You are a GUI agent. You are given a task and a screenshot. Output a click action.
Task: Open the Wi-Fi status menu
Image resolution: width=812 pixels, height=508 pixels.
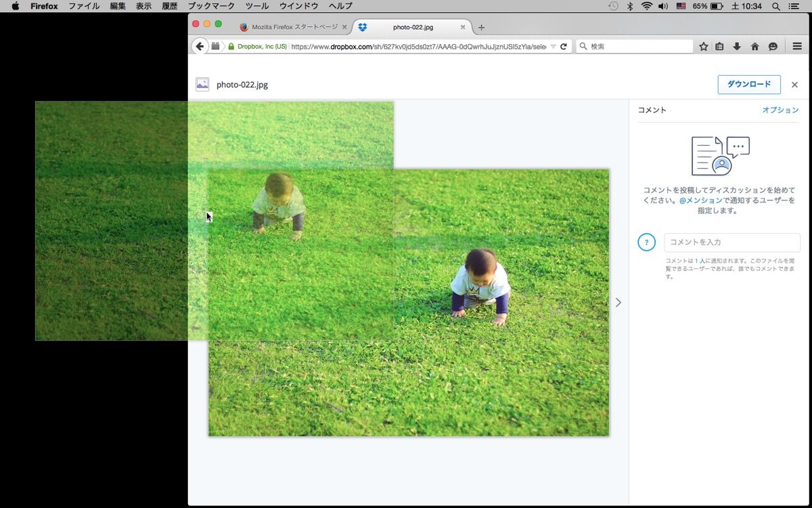click(647, 6)
